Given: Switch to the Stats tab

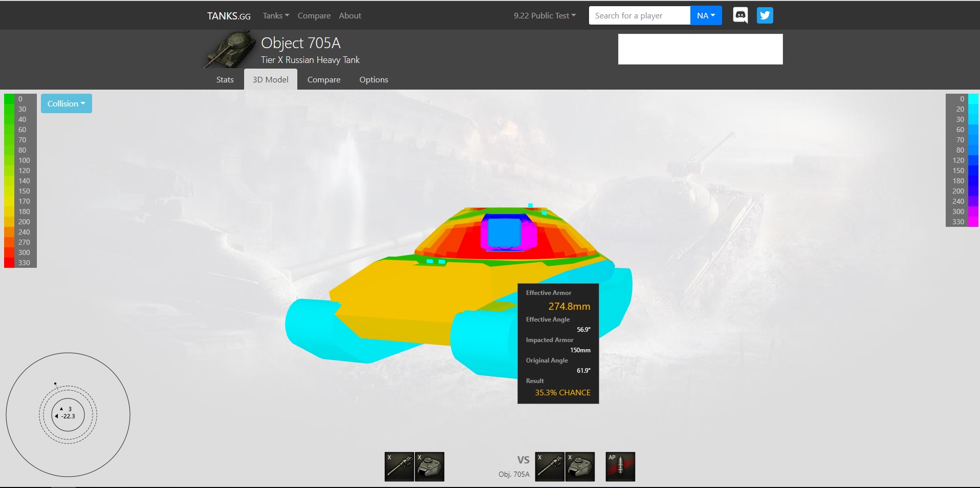Looking at the screenshot, I should tap(225, 80).
